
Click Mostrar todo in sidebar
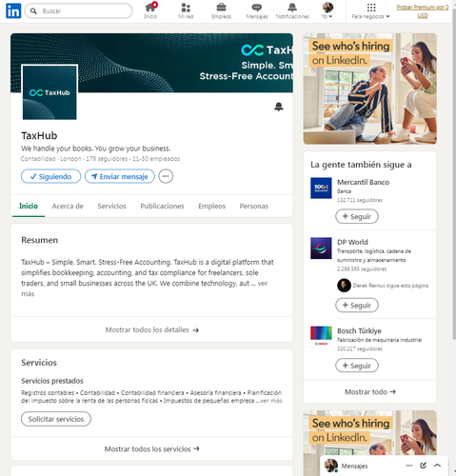pyautogui.click(x=370, y=392)
